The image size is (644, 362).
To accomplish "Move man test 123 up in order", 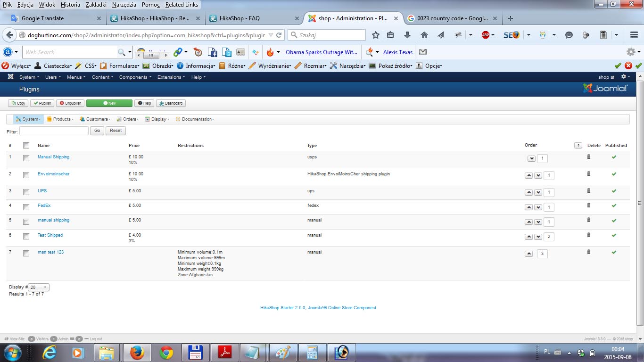I will [528, 254].
